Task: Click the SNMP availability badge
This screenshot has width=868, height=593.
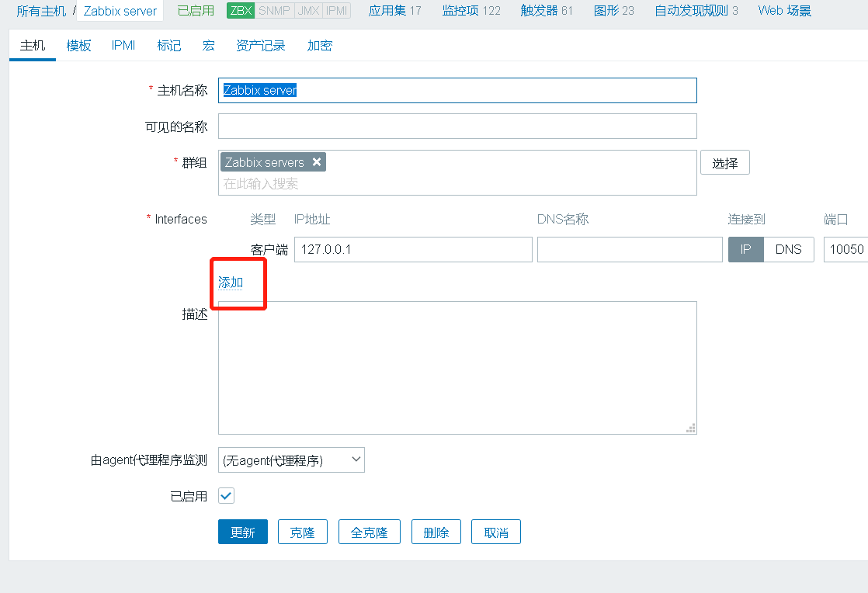Action: click(x=274, y=11)
